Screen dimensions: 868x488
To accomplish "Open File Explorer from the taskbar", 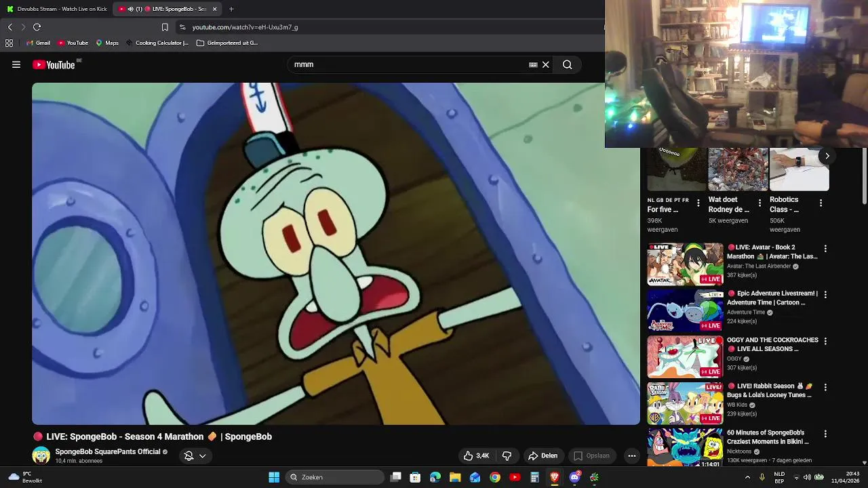I will click(455, 477).
